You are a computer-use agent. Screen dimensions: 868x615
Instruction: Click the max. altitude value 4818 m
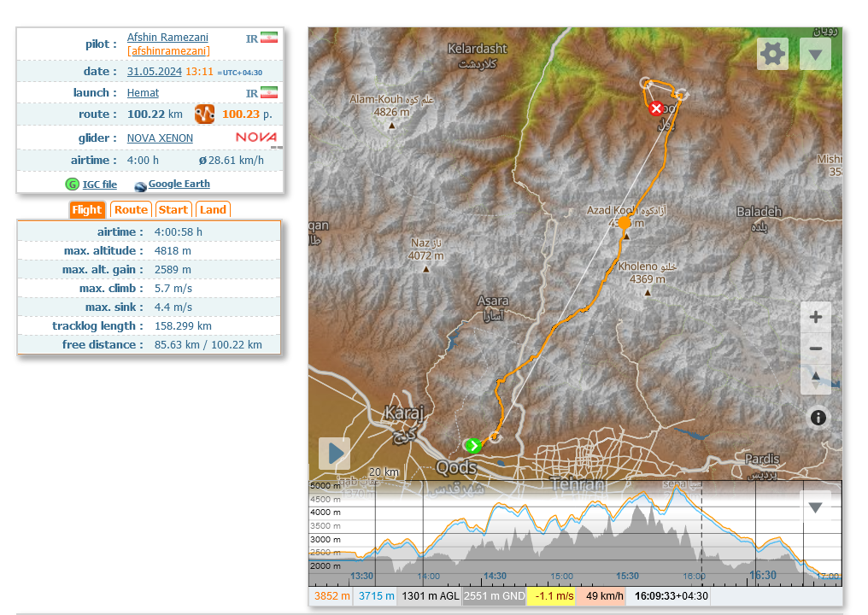(x=173, y=251)
